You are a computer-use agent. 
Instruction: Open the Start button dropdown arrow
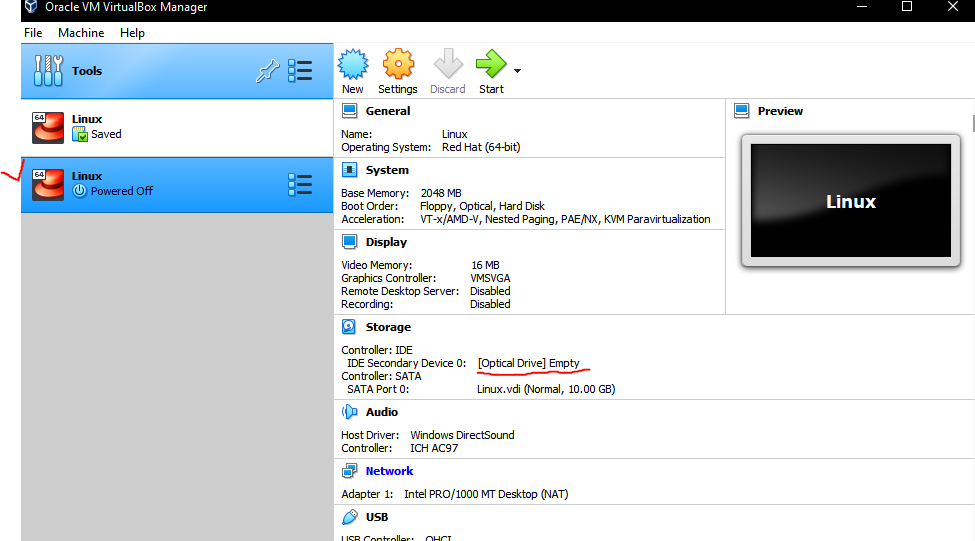[x=517, y=71]
